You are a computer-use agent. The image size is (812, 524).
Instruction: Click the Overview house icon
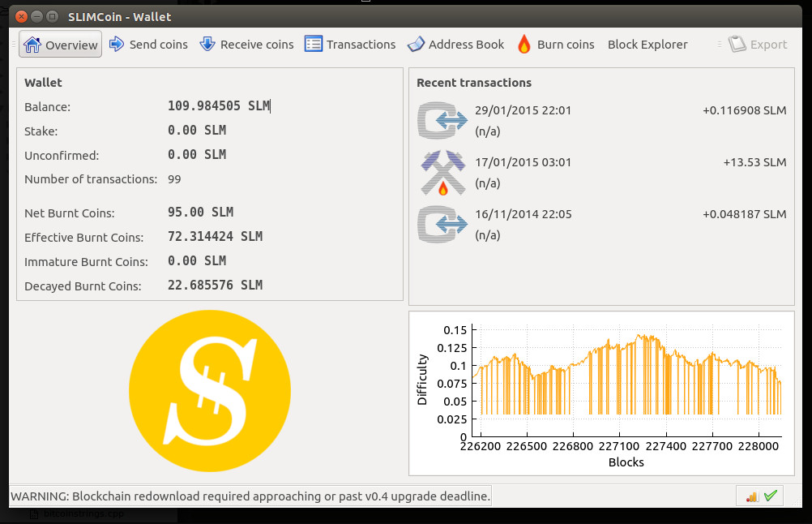(32, 45)
